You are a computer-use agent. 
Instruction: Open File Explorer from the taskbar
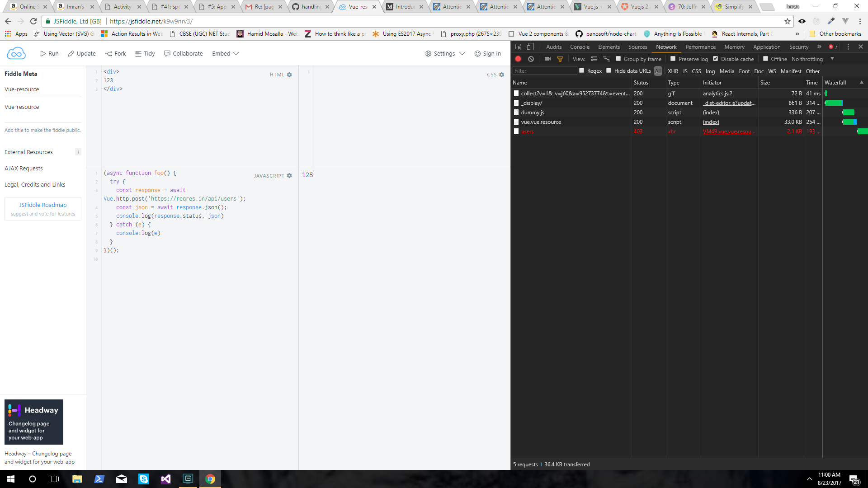click(77, 479)
